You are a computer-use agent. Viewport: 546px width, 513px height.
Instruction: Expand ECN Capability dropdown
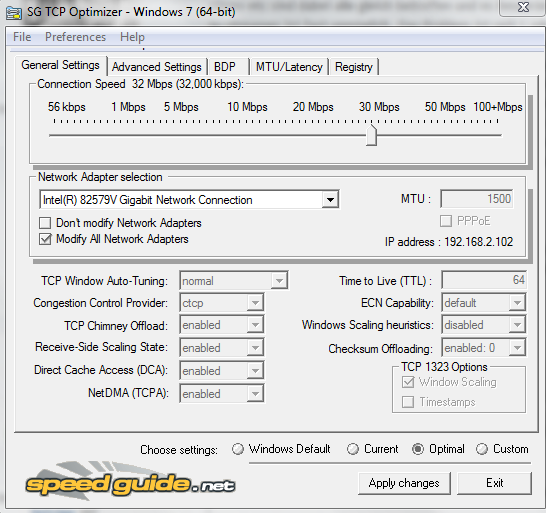click(x=517, y=303)
